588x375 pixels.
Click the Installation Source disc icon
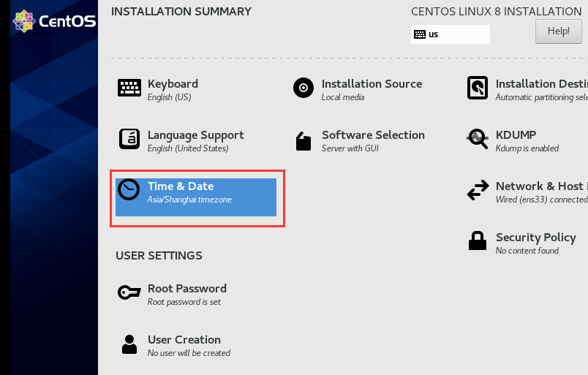click(x=304, y=88)
